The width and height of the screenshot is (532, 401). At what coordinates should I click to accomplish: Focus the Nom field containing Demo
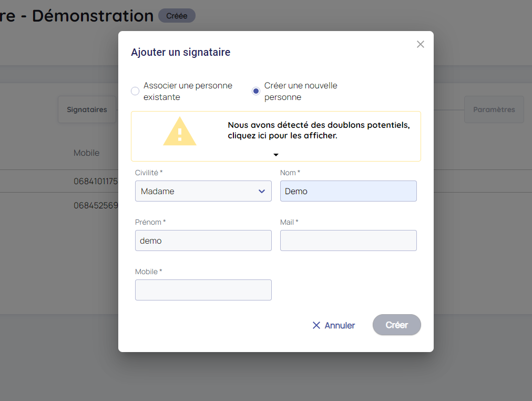[348, 191]
